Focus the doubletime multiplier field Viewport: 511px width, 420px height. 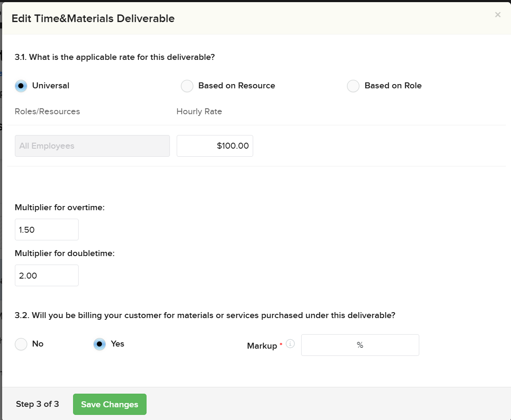tap(47, 276)
